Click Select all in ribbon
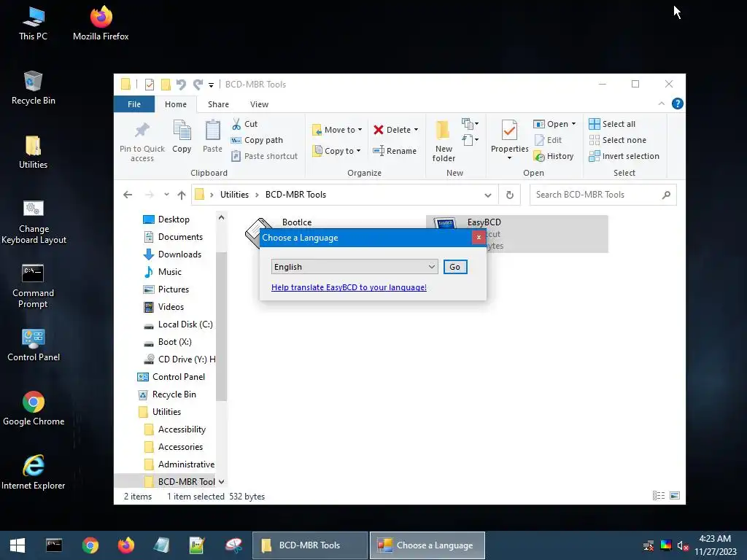Screen dimensions: 747x560 pos(612,124)
